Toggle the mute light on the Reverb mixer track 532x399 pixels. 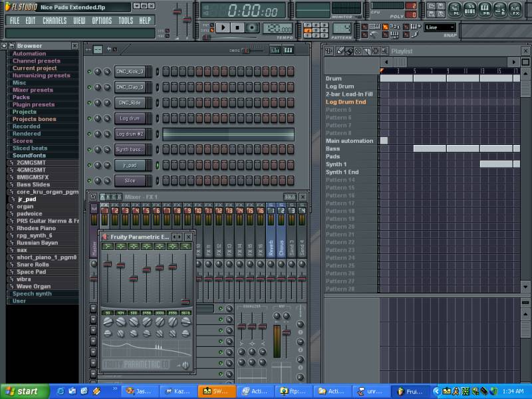pos(271,204)
